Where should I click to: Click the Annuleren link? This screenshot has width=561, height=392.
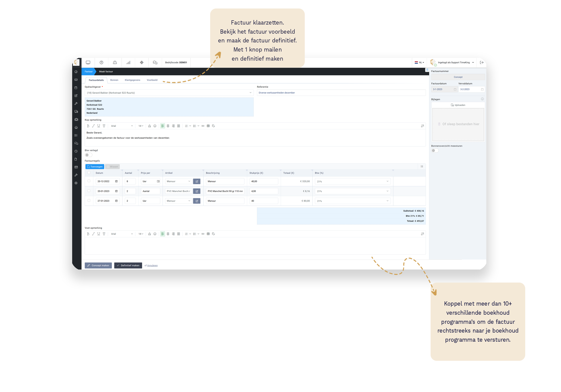[x=152, y=266]
